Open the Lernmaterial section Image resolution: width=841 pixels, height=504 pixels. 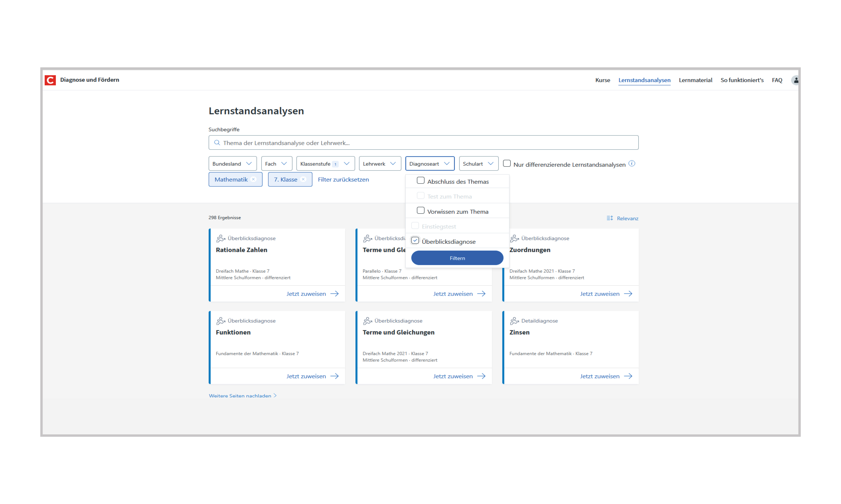[x=696, y=80]
